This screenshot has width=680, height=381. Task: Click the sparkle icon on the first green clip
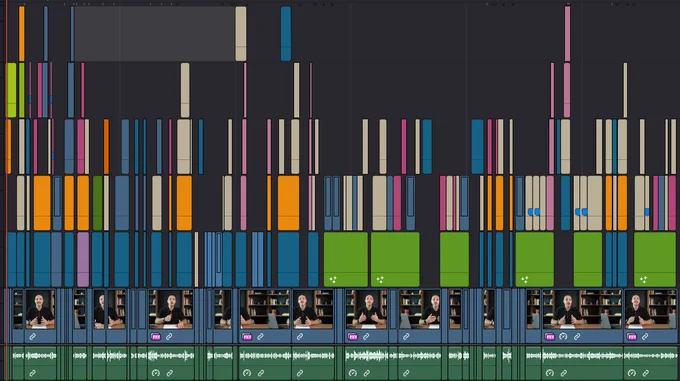click(333, 280)
